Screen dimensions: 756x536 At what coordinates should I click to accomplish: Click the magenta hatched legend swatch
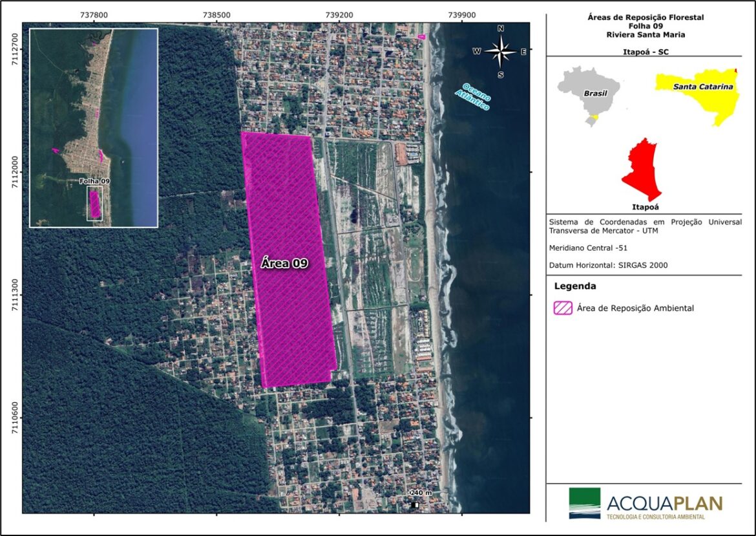pyautogui.click(x=562, y=308)
